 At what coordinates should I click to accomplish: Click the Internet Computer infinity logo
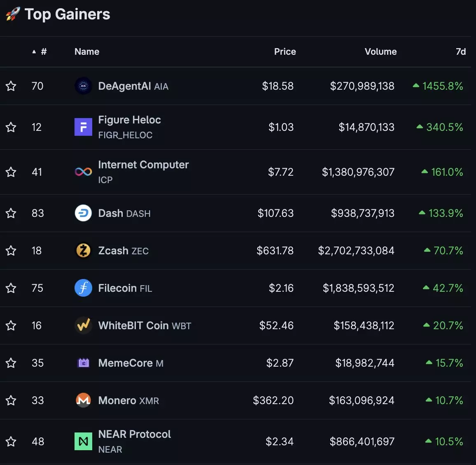[x=83, y=172]
